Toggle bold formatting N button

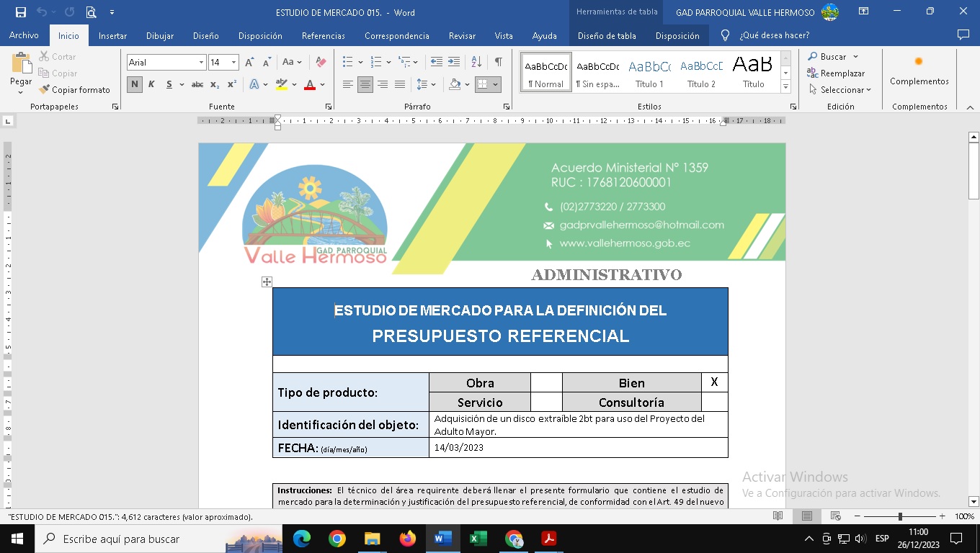[x=135, y=84]
